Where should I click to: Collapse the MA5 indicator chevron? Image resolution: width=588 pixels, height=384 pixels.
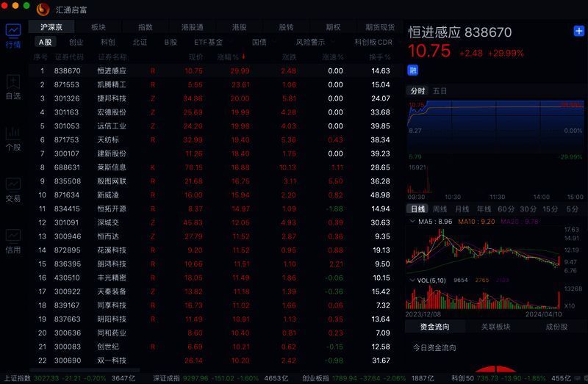412,222
